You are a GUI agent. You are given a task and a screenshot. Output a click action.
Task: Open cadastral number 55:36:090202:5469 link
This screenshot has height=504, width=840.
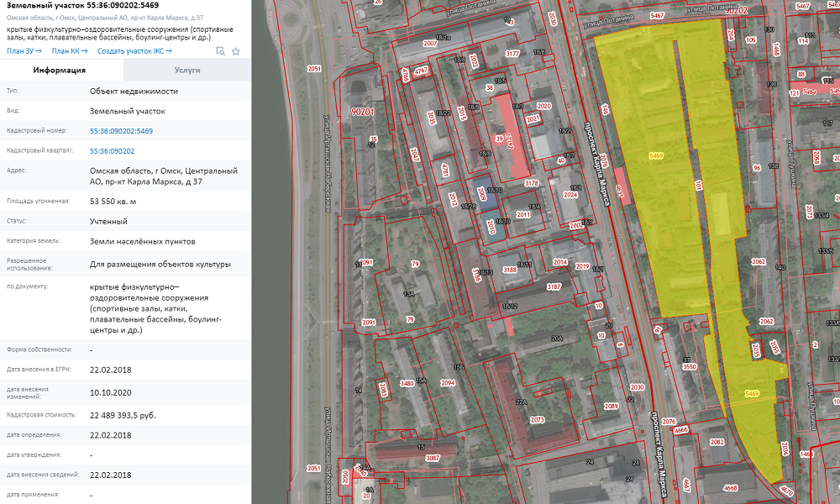[x=121, y=131]
